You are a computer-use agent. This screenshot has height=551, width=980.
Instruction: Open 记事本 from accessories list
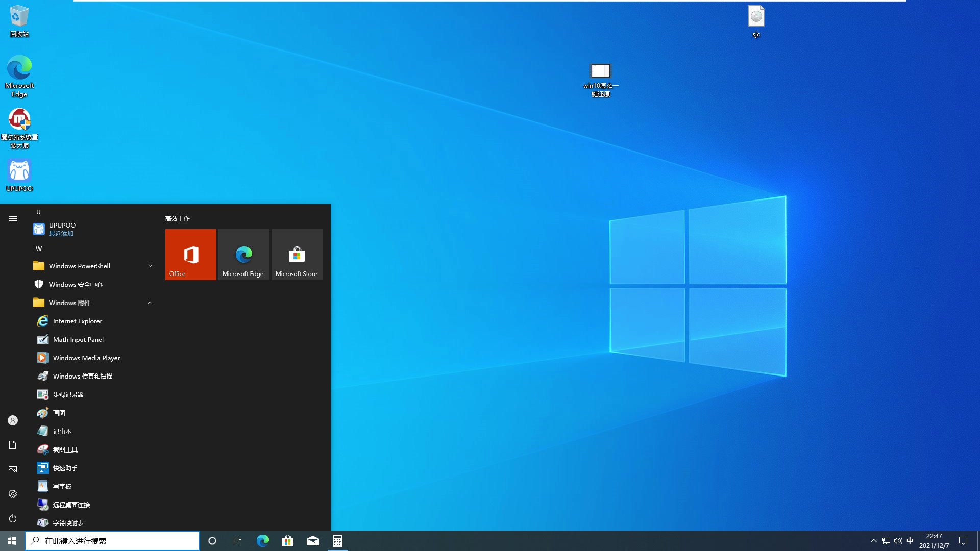[62, 431]
